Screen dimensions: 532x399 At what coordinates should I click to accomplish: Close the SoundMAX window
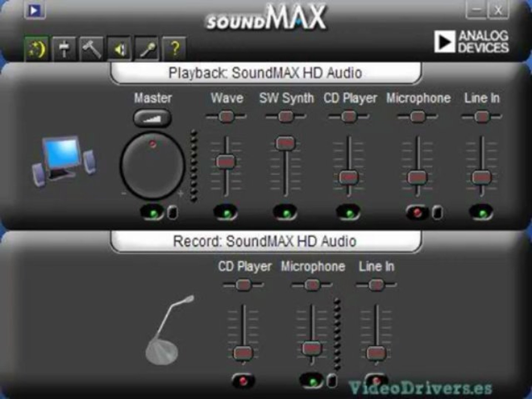click(498, 10)
